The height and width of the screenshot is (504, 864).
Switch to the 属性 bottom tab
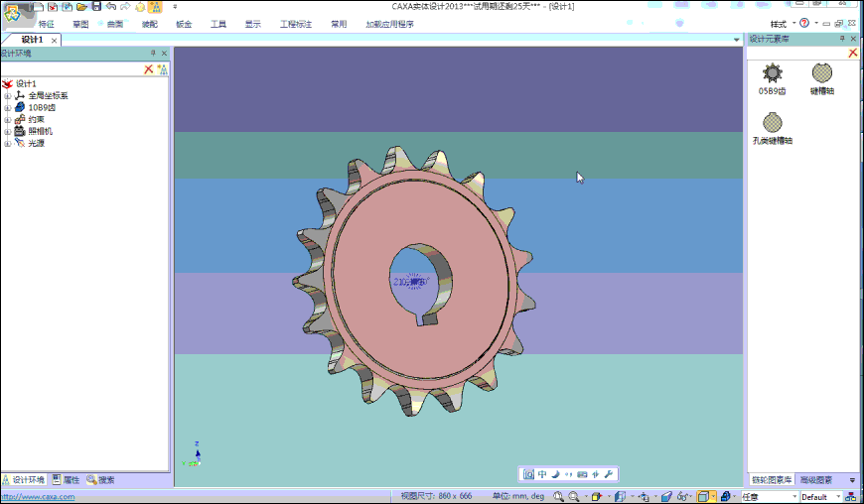click(x=66, y=480)
